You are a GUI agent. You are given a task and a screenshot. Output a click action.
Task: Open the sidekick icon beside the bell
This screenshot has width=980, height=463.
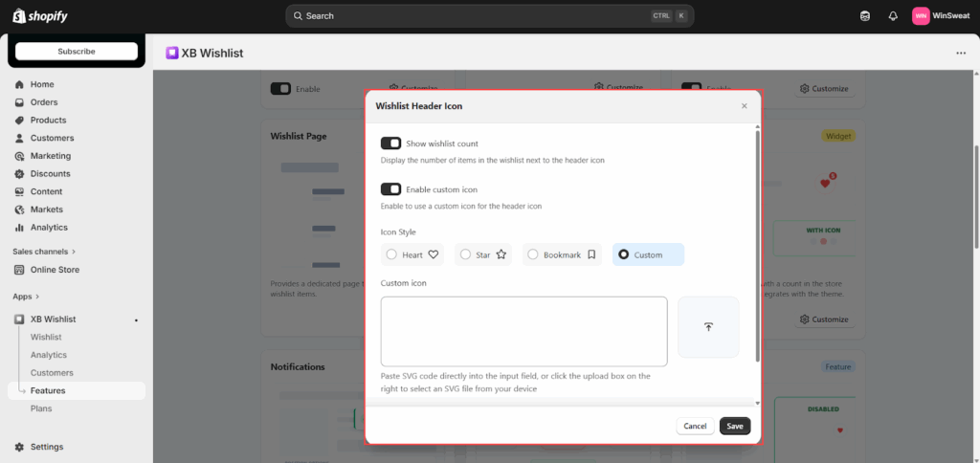pos(865,16)
